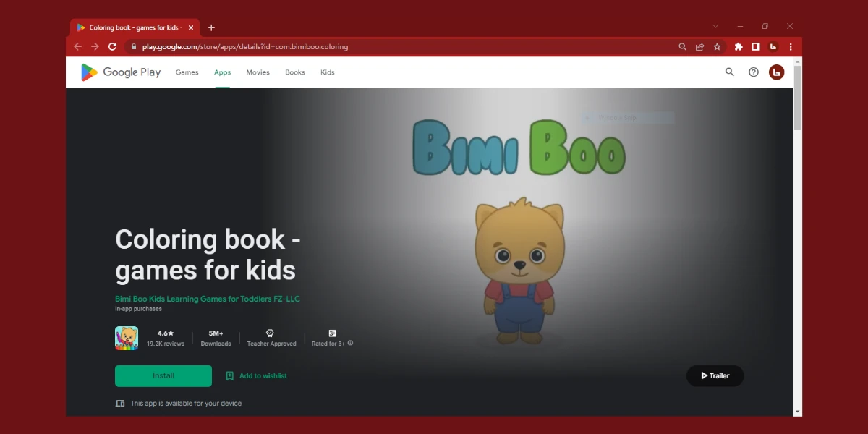Reload the page
868x434 pixels.
click(112, 46)
